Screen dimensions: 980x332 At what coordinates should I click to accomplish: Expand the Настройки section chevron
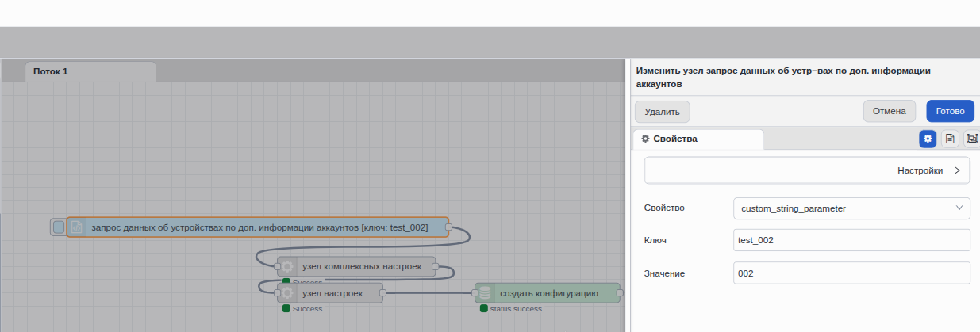pyautogui.click(x=958, y=170)
